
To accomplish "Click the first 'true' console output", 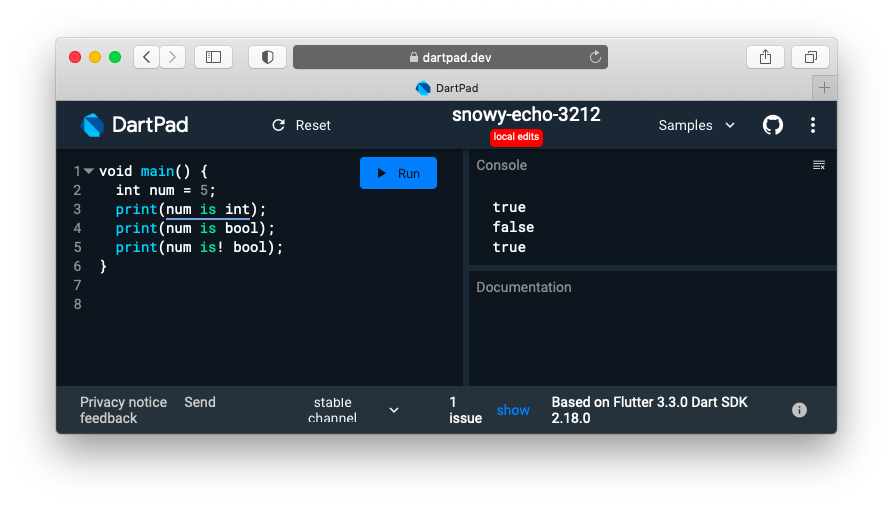I will click(x=509, y=207).
